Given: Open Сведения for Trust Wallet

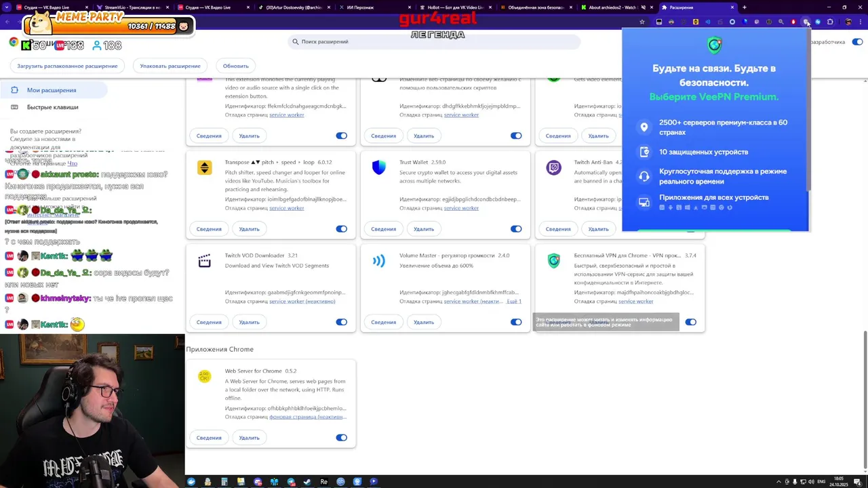Looking at the screenshot, I should click(383, 229).
